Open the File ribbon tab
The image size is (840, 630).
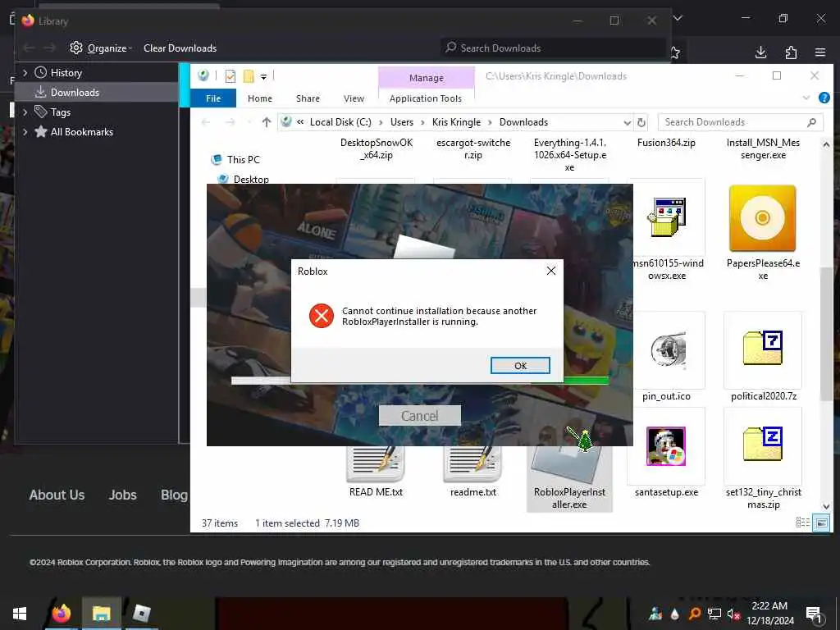tap(213, 98)
